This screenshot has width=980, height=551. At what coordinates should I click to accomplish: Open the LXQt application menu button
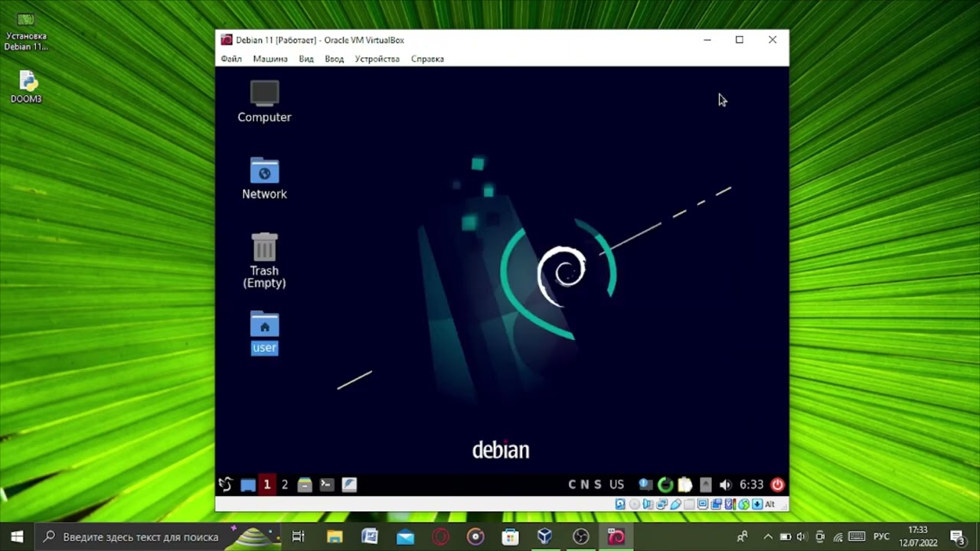point(225,484)
